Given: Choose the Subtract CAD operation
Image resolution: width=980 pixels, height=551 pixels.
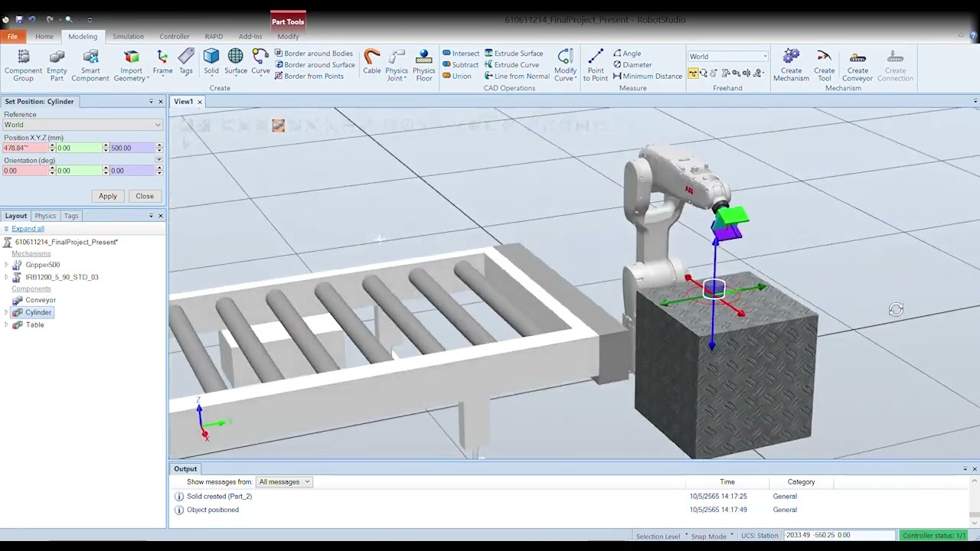Looking at the screenshot, I should (x=460, y=65).
